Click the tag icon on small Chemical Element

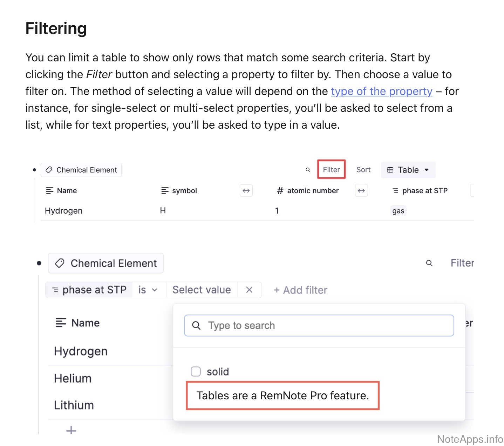49,170
